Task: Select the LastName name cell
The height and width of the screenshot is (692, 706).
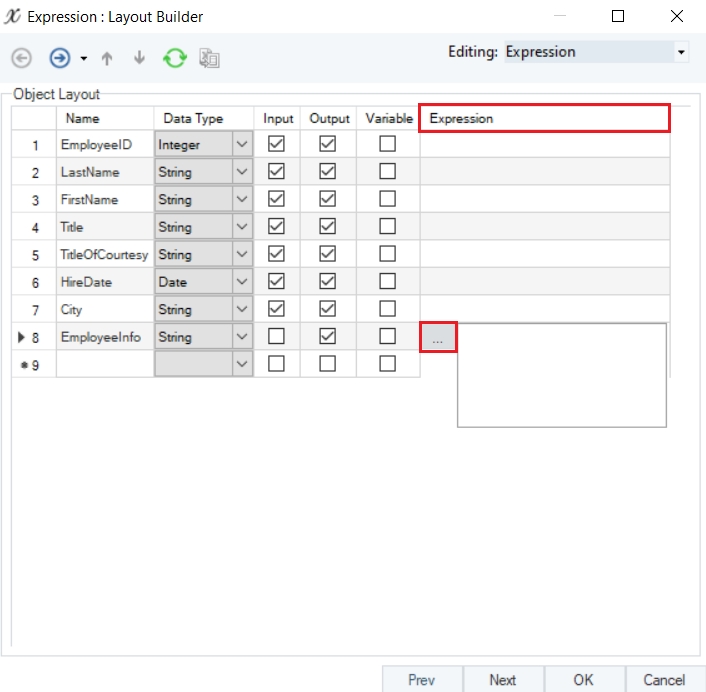Action: point(105,172)
